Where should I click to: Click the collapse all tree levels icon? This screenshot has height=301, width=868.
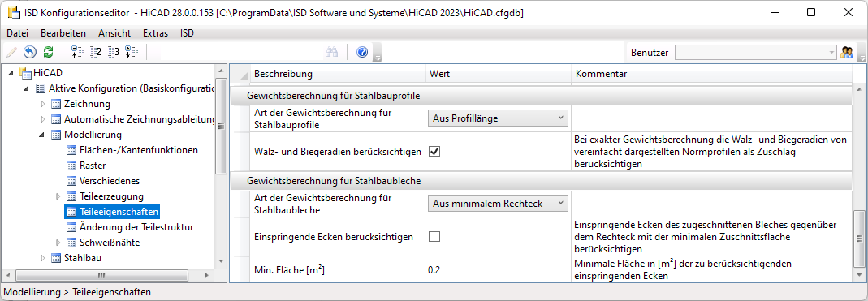(x=77, y=53)
